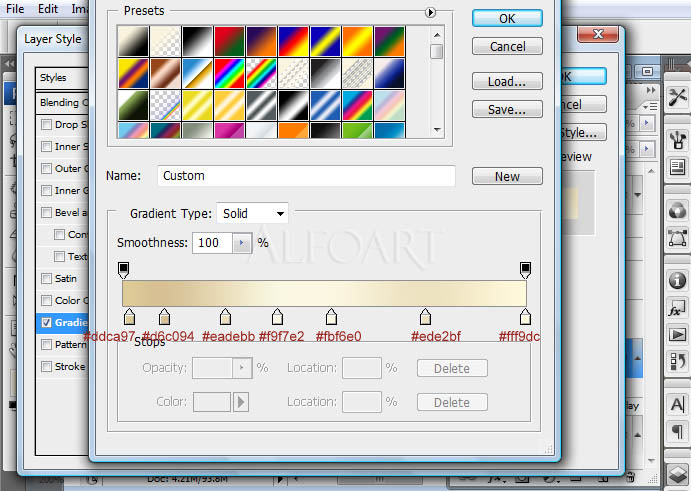Image resolution: width=691 pixels, height=491 pixels.
Task: Open the Presets flyout menu arrow
Action: tap(431, 12)
